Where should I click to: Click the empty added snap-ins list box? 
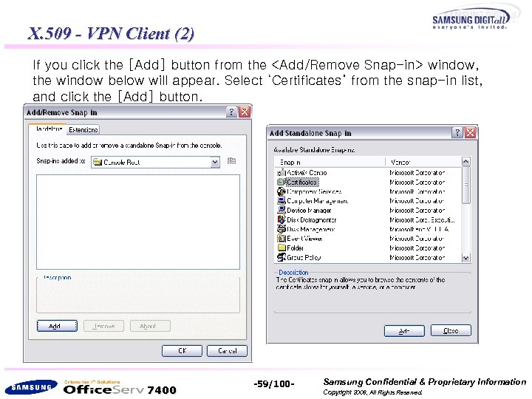point(138,222)
